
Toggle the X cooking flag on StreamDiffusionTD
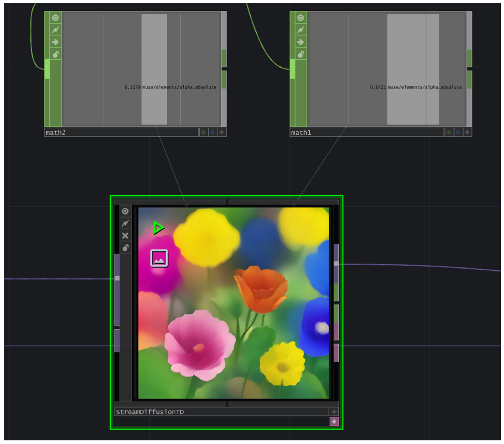coord(125,236)
